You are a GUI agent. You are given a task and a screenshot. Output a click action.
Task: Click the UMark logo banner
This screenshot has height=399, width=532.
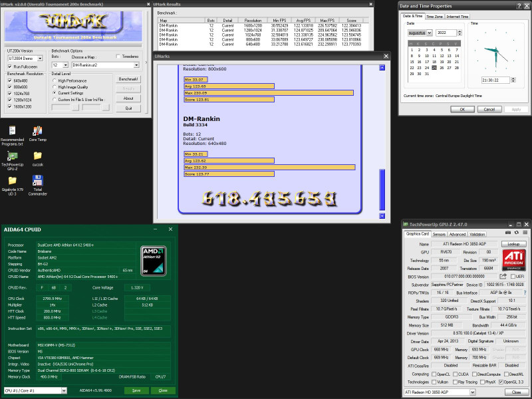pos(73,26)
